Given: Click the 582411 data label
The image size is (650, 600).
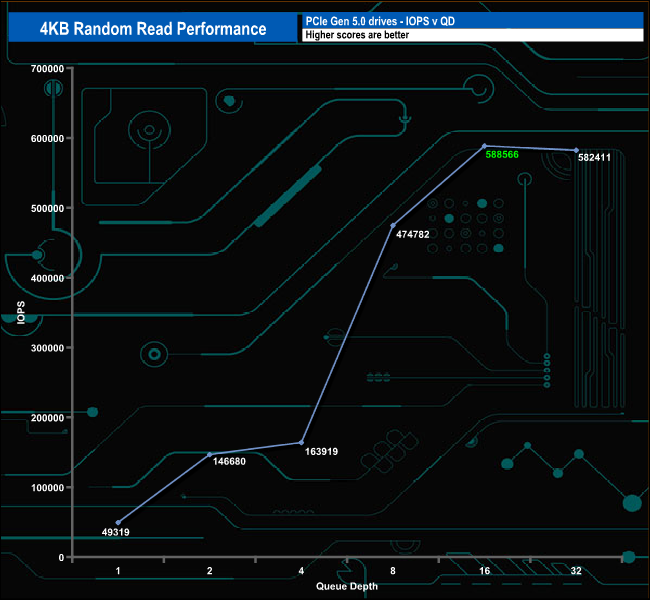Looking at the screenshot, I should click(x=599, y=158).
